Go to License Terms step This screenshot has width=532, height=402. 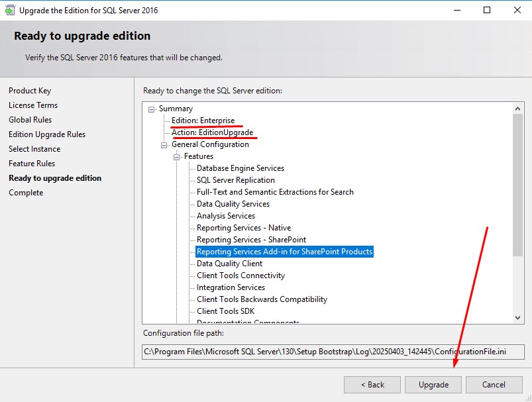tap(33, 105)
